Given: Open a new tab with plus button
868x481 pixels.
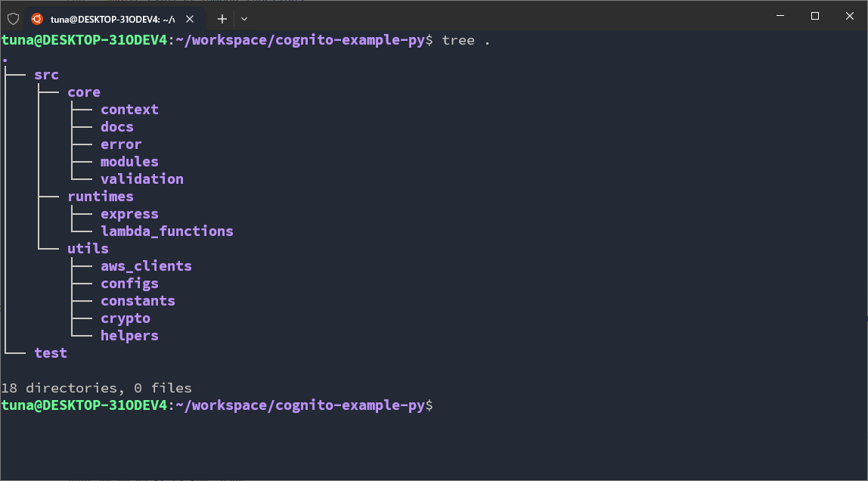Looking at the screenshot, I should click(x=222, y=18).
